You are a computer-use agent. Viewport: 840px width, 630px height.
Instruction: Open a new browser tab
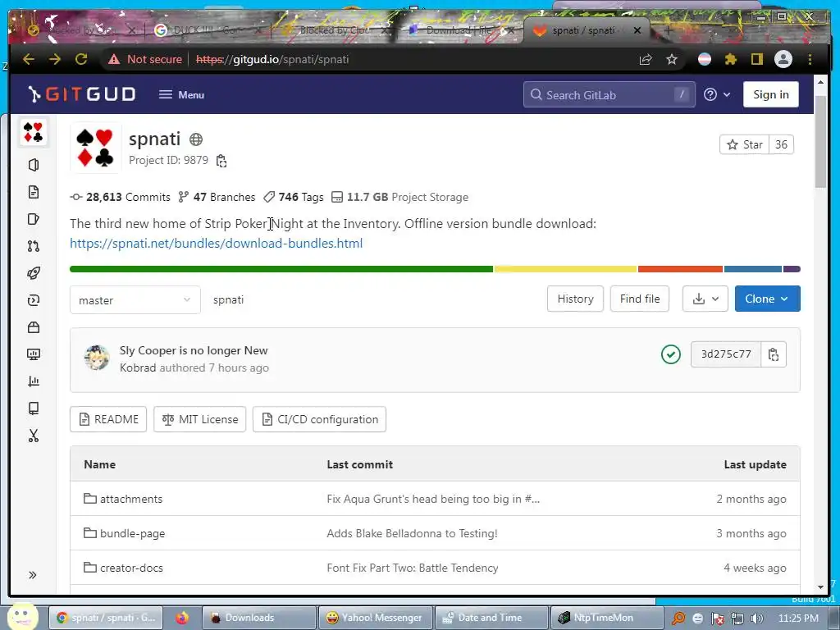(x=668, y=30)
